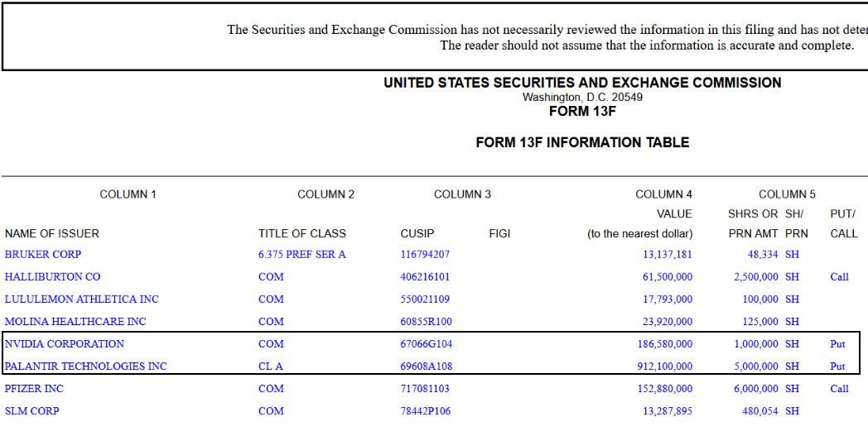This screenshot has width=868, height=436.
Task: Select the PALANTIR TECHNOLOGIES INC entry
Action: [86, 366]
